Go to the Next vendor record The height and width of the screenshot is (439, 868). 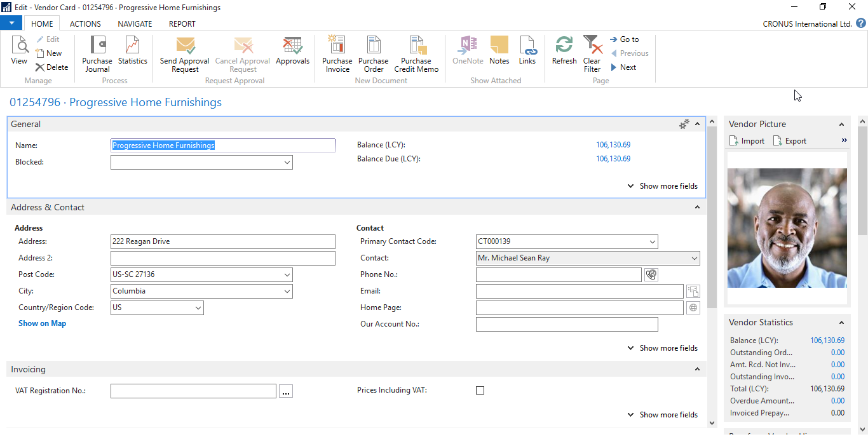pyautogui.click(x=625, y=67)
